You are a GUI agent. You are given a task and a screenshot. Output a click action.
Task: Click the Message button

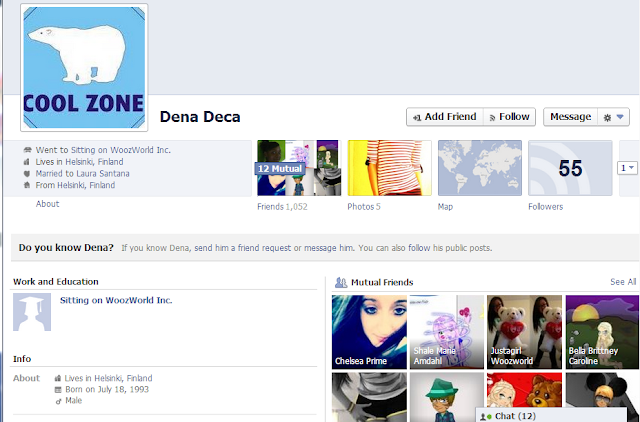point(571,117)
